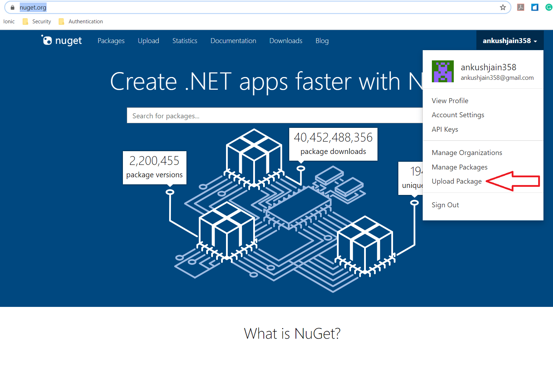Select Upload Package from the menu
553x392 pixels.
click(456, 181)
